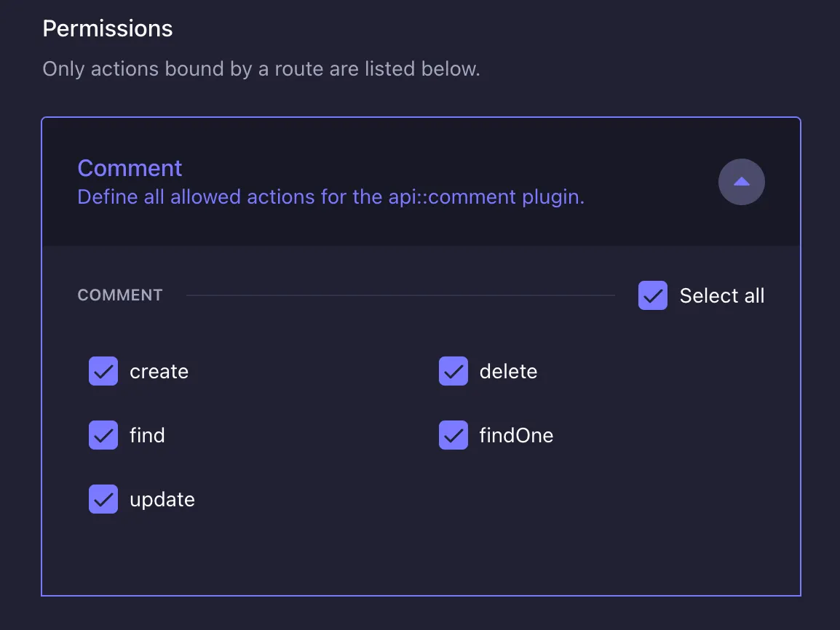
Task: Click the api::comment plugin description text
Action: point(330,196)
